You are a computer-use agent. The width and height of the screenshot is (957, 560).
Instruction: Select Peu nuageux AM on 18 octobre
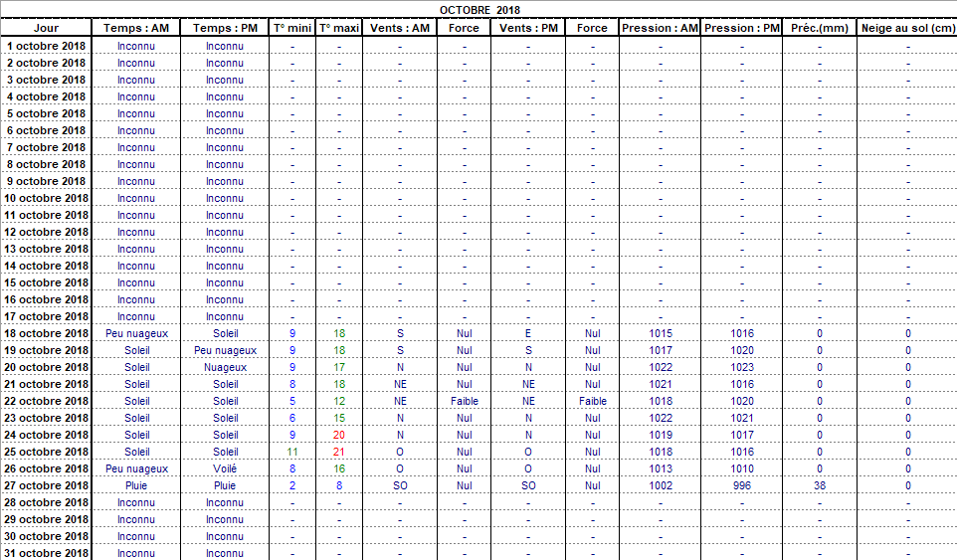[136, 333]
